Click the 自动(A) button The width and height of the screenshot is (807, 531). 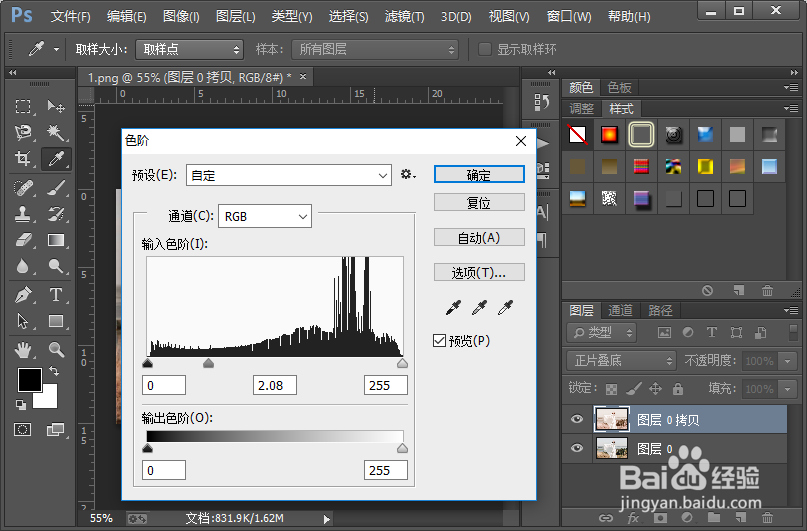[x=479, y=237]
